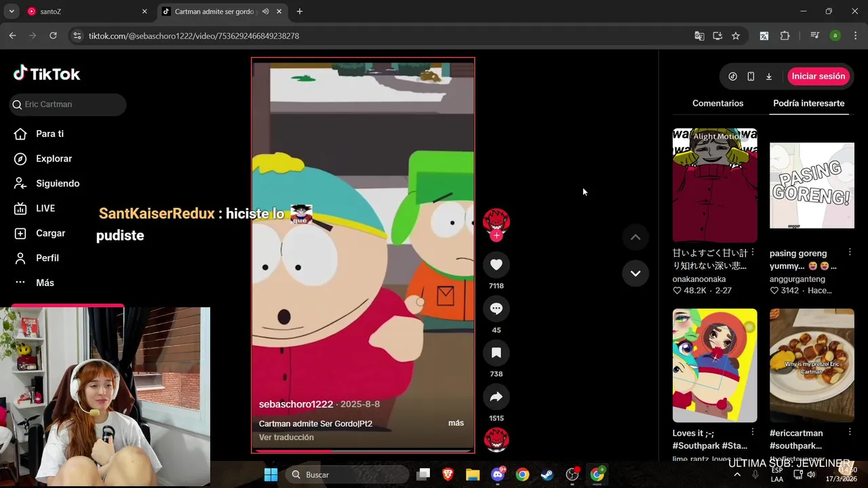
Task: Open the TikTok coins icon in top pill
Action: tap(732, 77)
